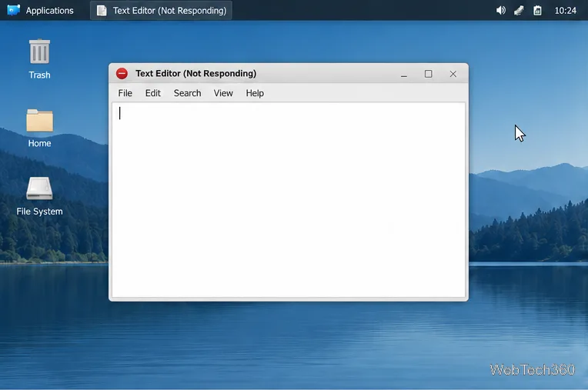Click the Text Editor taskbar button
Image resolution: width=588 pixels, height=390 pixels.
161,10
